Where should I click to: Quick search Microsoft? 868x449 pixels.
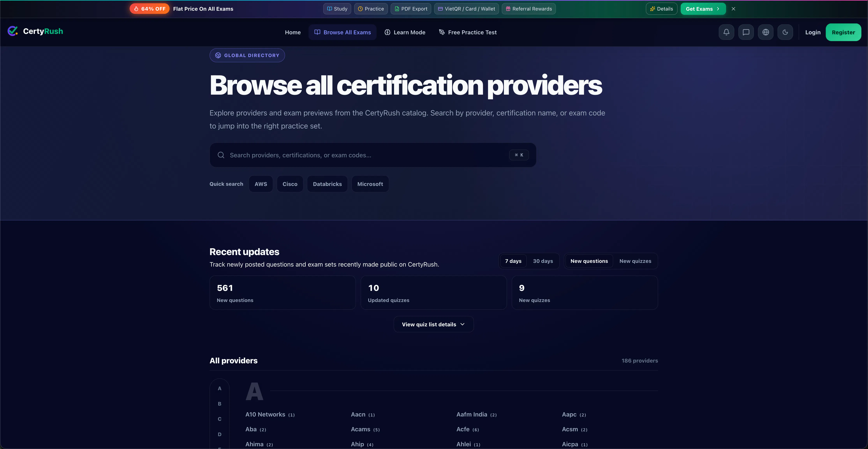click(x=370, y=184)
